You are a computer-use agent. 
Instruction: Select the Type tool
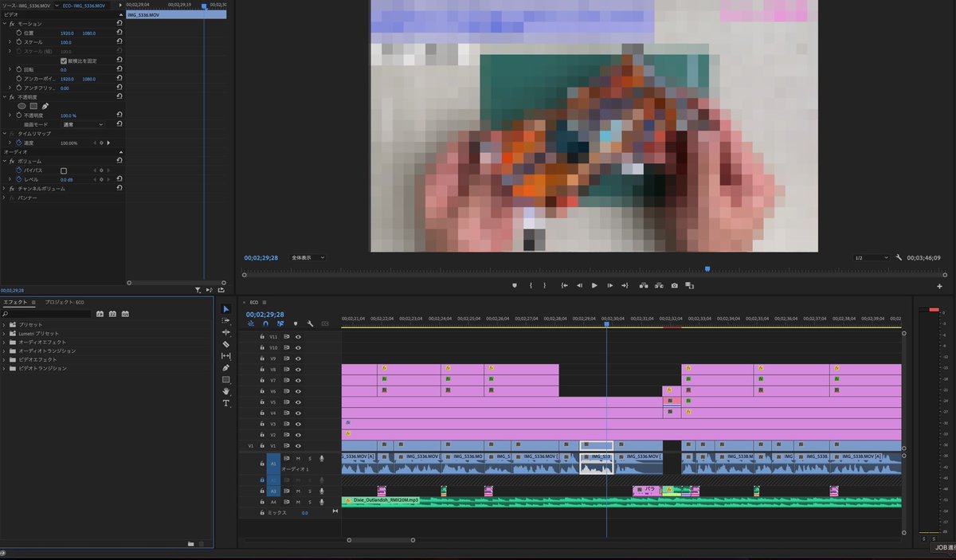[225, 403]
